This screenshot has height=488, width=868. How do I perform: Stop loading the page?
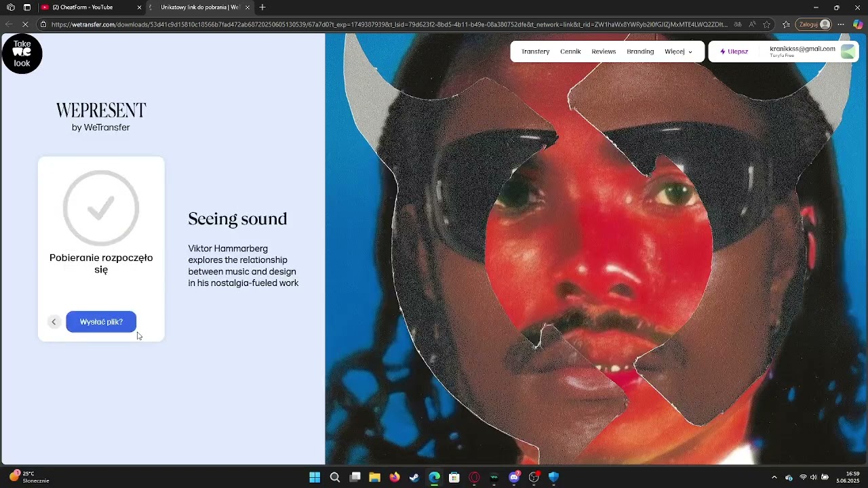[x=25, y=24]
